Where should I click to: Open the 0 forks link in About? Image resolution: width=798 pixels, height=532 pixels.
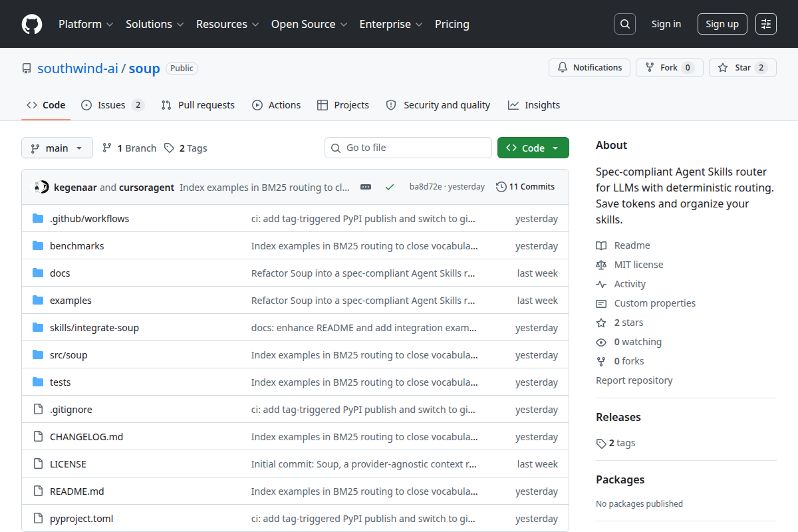(x=629, y=361)
